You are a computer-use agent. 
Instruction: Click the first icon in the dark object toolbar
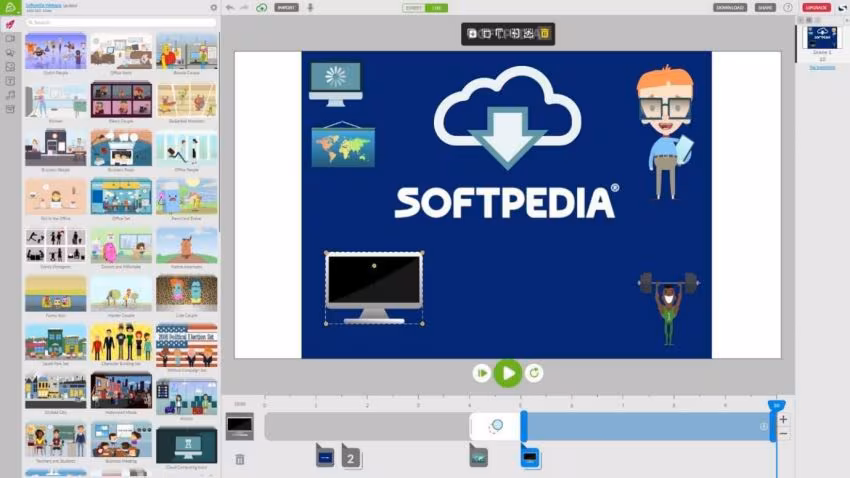tap(472, 34)
